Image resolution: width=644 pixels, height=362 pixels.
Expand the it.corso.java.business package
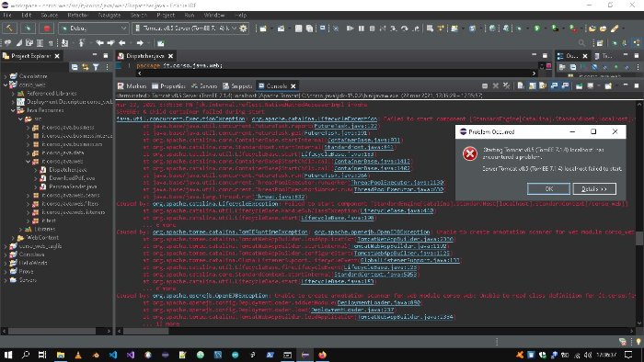pyautogui.click(x=28, y=128)
